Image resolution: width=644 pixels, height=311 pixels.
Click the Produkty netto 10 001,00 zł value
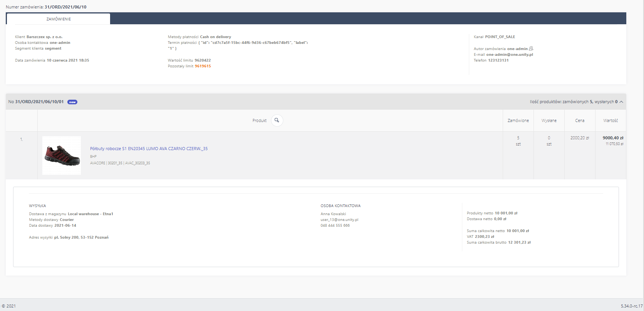506,213
